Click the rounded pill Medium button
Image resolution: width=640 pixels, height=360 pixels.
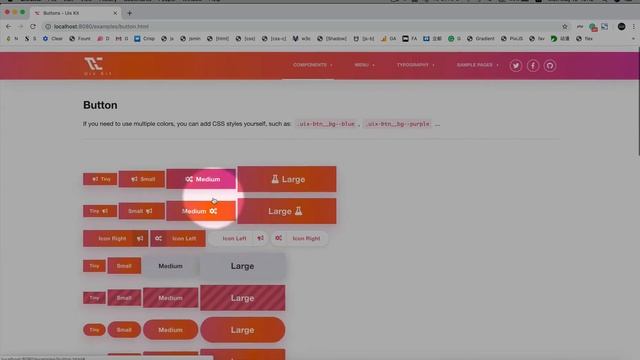[x=171, y=330]
